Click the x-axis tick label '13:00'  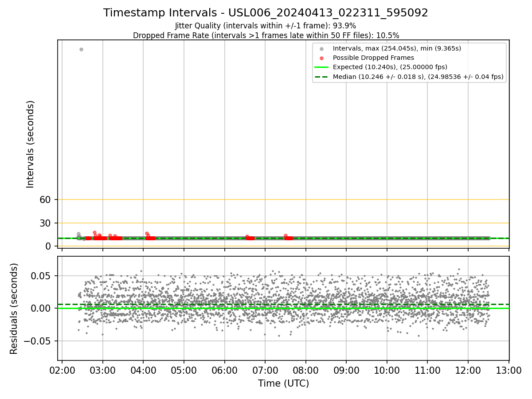(509, 371)
